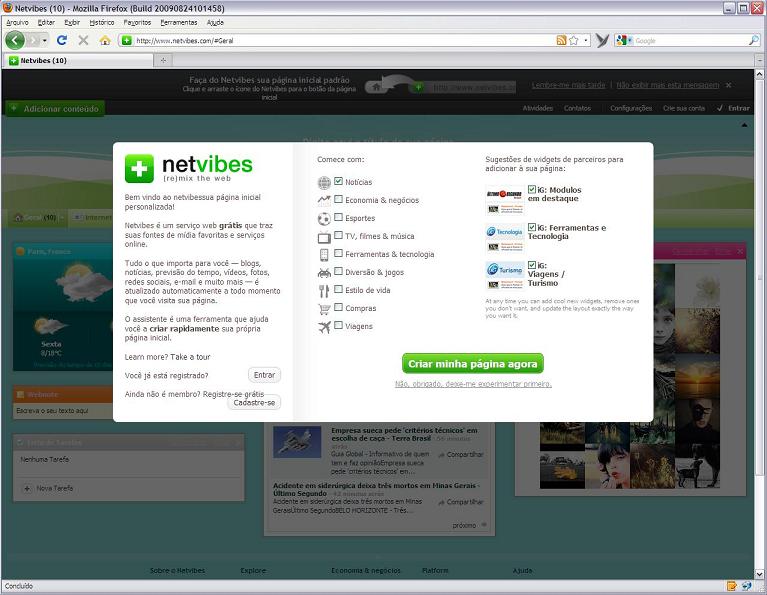Stop loading with the X toolbar icon
The height and width of the screenshot is (595, 767).
[x=83, y=40]
